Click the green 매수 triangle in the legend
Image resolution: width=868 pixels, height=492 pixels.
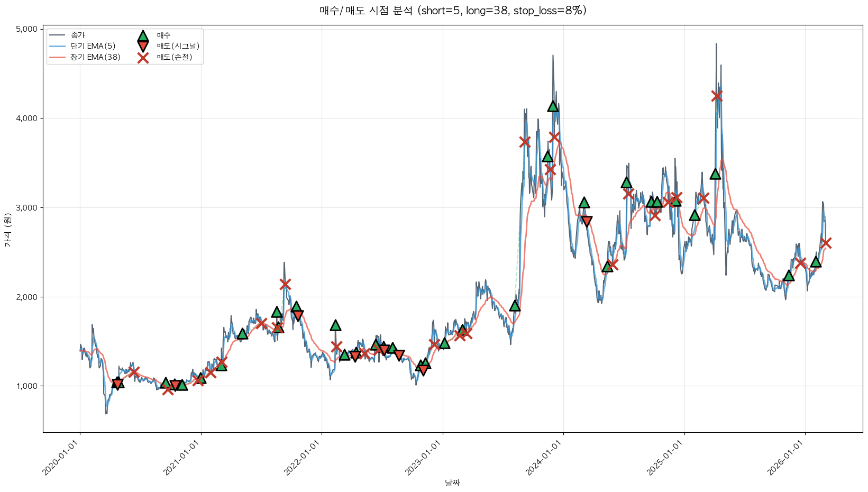[x=143, y=36]
